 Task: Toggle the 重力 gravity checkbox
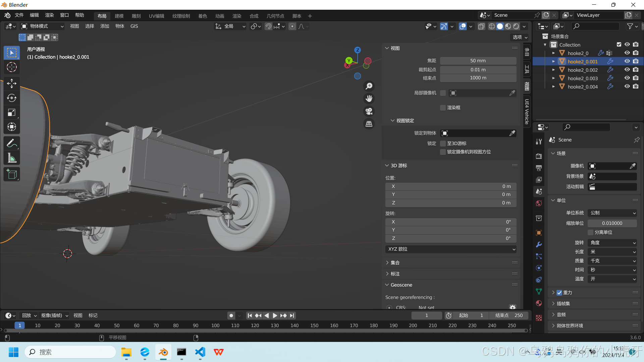(x=559, y=293)
